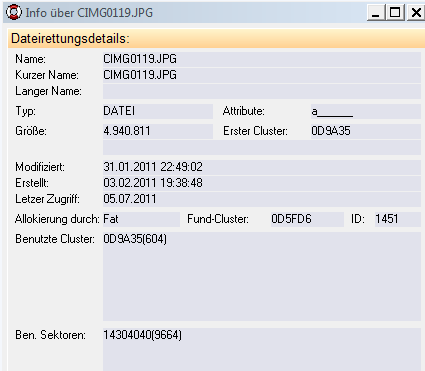Click Ben. Sektoren entry 14304040(9664)
The width and height of the screenshot is (425, 371).
coord(143,335)
